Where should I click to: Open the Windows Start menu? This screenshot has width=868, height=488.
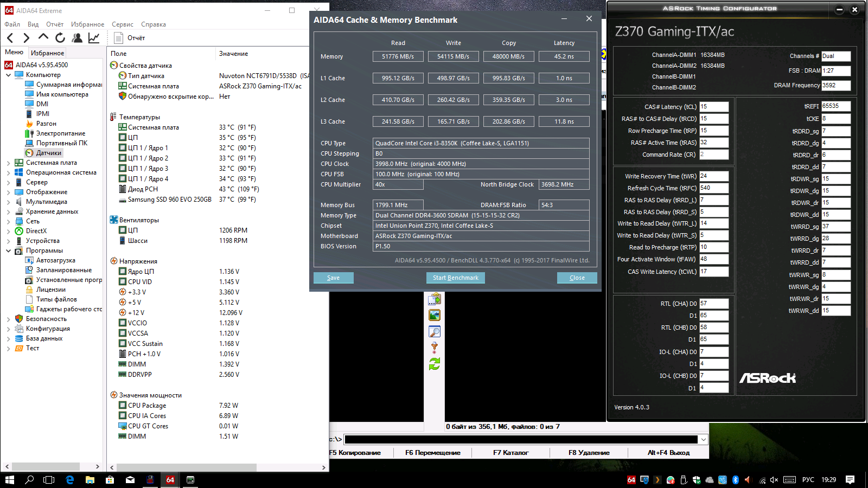[10, 480]
